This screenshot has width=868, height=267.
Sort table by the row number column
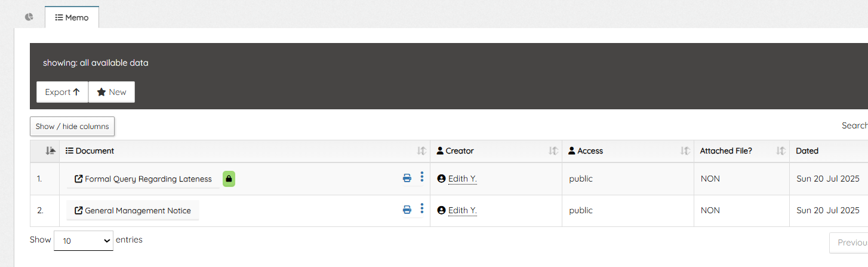50,151
